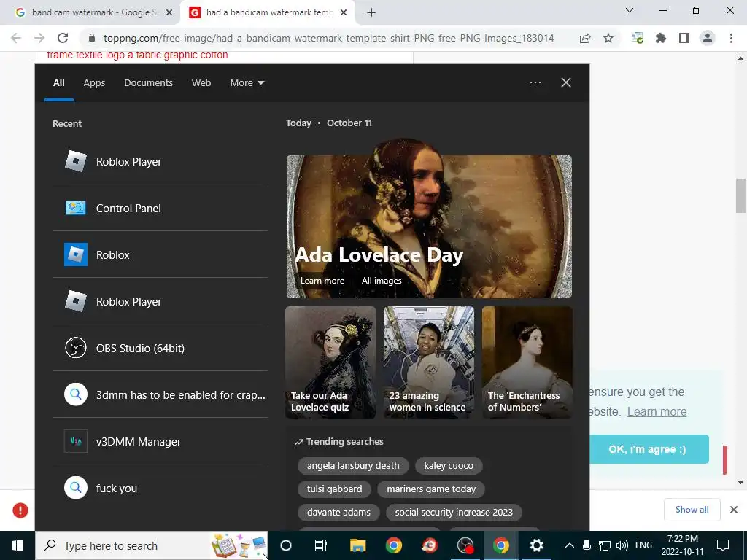Open second Roblox Player recent item
The image size is (747, 560).
click(160, 301)
